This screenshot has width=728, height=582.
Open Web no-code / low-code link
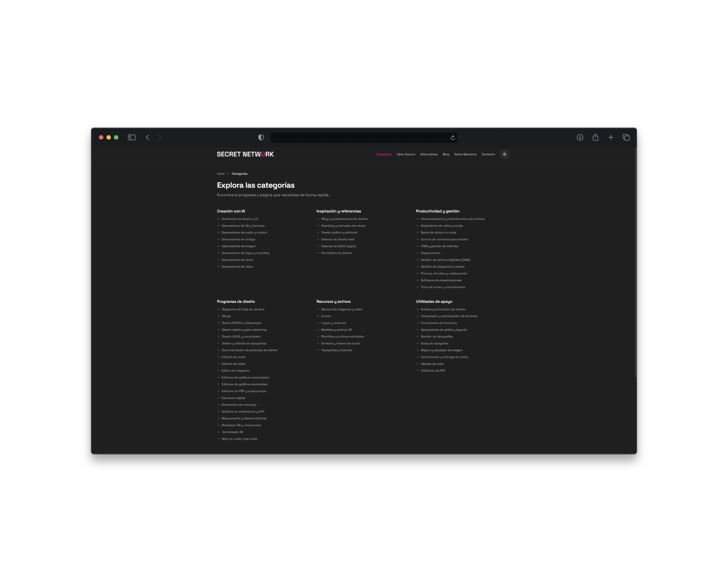click(x=239, y=439)
